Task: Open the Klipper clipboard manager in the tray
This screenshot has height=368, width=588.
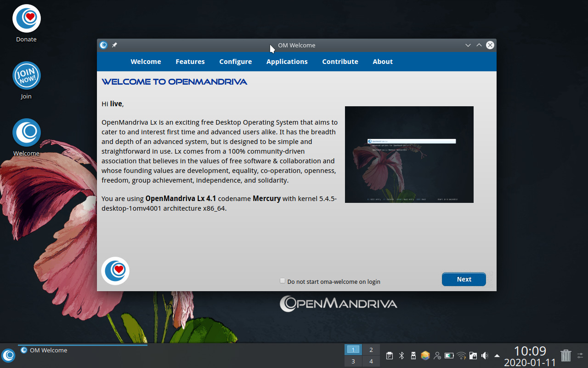Action: 389,355
